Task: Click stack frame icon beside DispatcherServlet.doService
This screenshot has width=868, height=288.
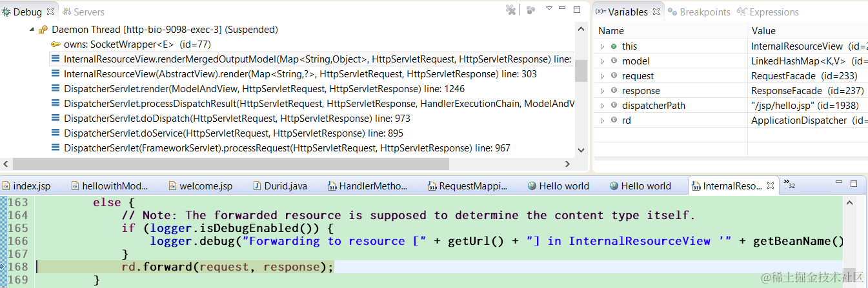Action: click(x=56, y=133)
